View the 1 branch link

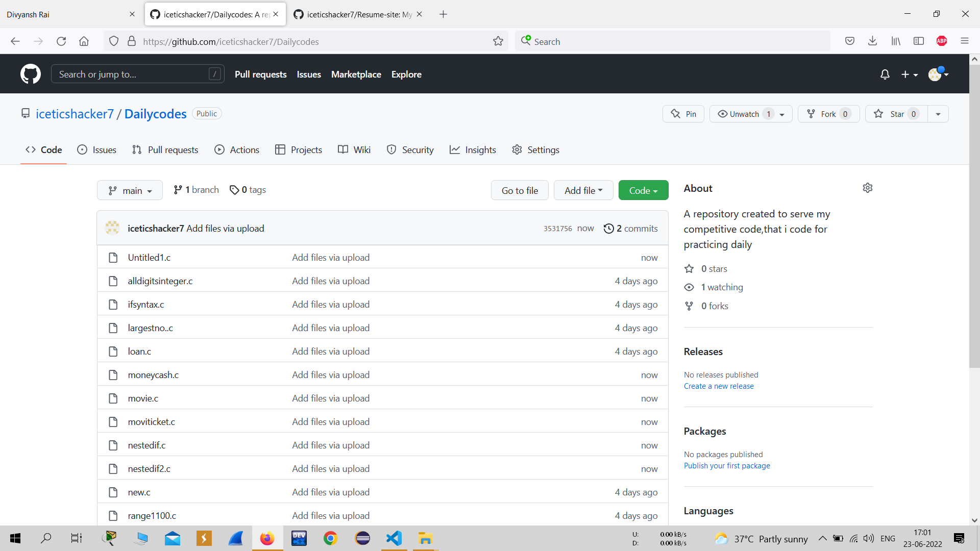(196, 190)
